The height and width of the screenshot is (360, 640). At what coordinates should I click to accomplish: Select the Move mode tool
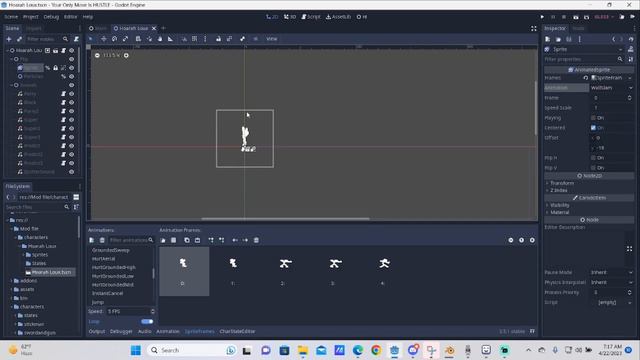click(104, 39)
